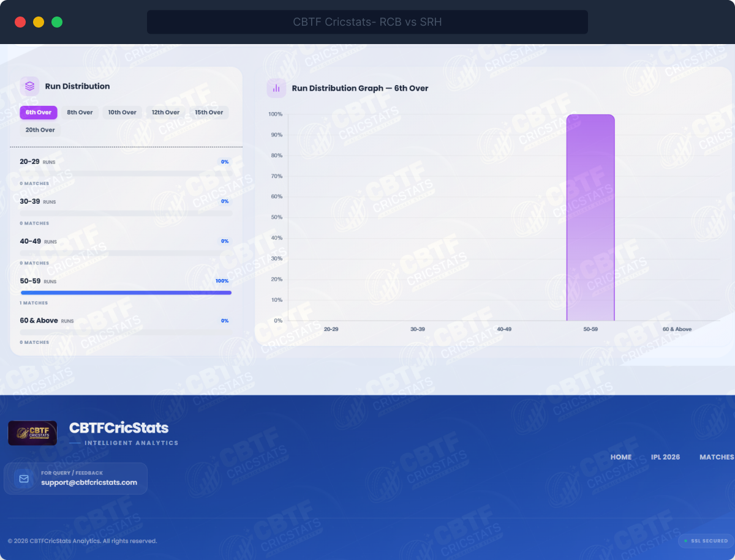Click the 50-59 runs blue progress bar

point(126,293)
